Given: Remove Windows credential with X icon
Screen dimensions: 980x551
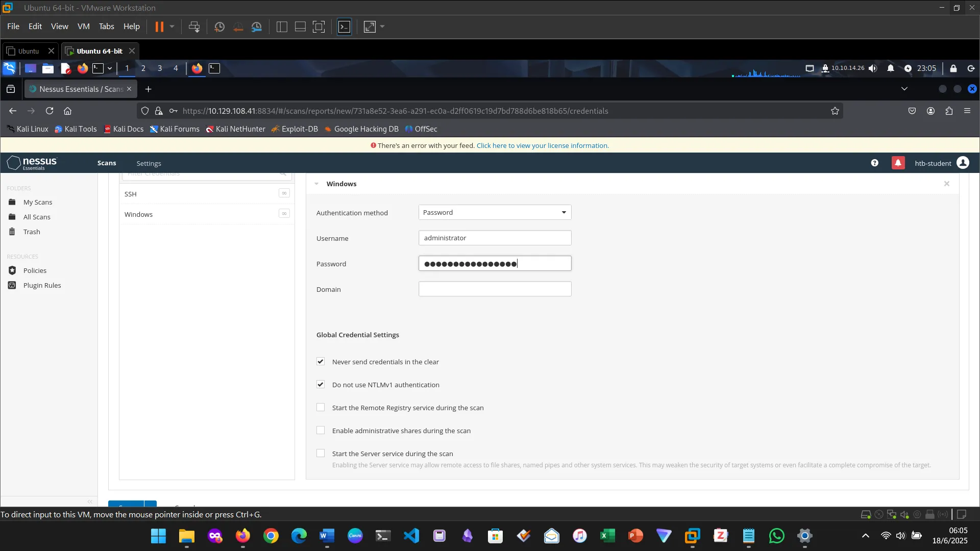Looking at the screenshot, I should pyautogui.click(x=946, y=184).
